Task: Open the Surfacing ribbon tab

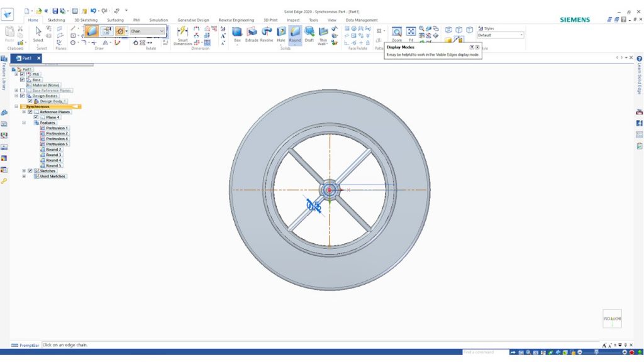Action: click(x=115, y=20)
